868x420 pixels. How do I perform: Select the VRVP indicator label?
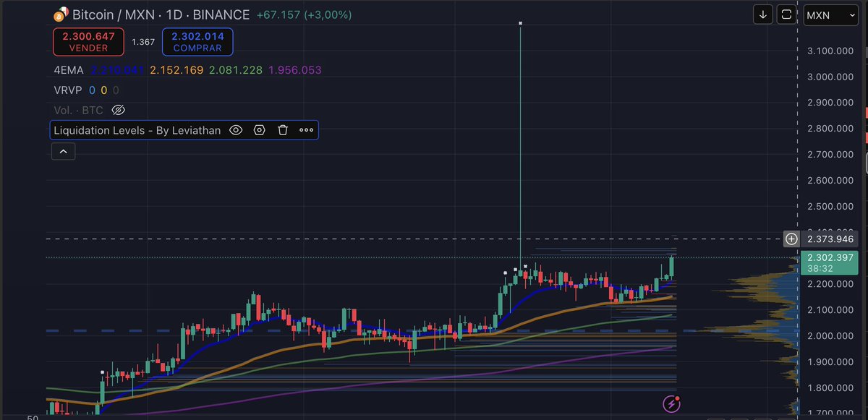tap(69, 90)
